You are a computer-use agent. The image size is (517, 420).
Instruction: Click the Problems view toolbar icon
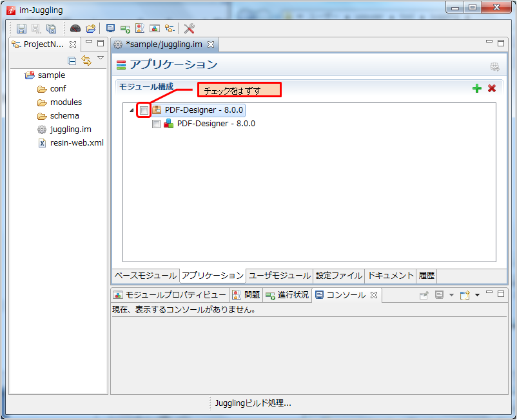140,28
